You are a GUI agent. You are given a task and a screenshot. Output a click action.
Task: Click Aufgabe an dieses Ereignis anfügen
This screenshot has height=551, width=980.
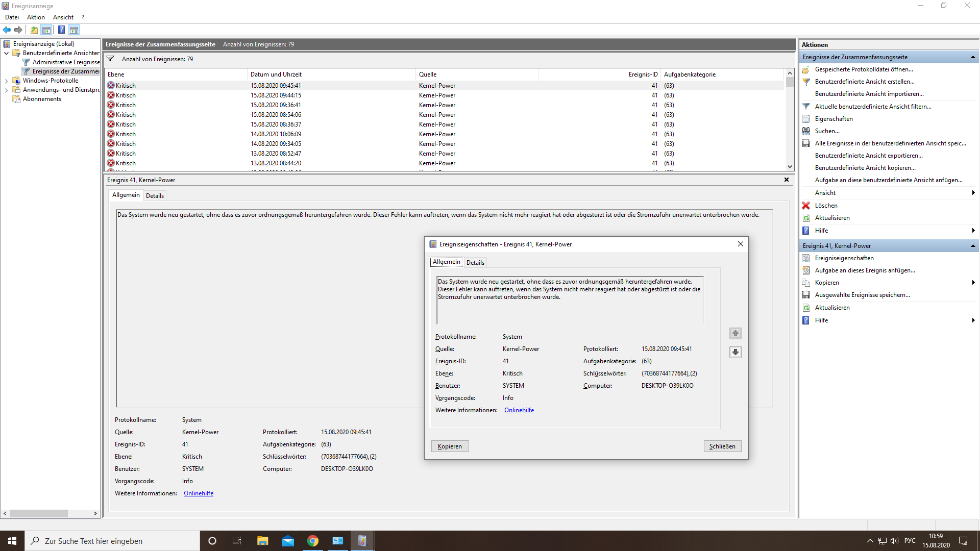865,270
